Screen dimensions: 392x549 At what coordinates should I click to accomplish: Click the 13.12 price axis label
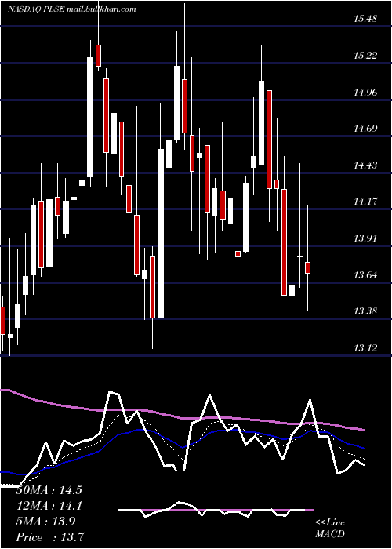coord(365,348)
